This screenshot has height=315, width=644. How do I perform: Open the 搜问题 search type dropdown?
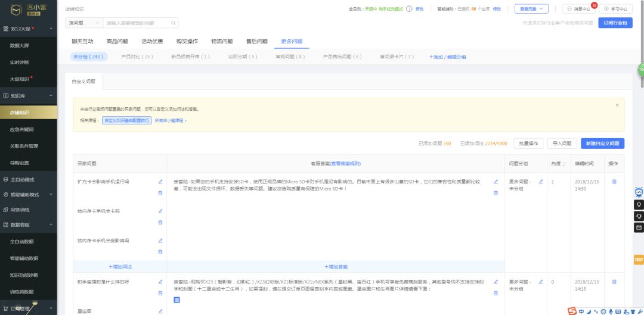tap(83, 23)
